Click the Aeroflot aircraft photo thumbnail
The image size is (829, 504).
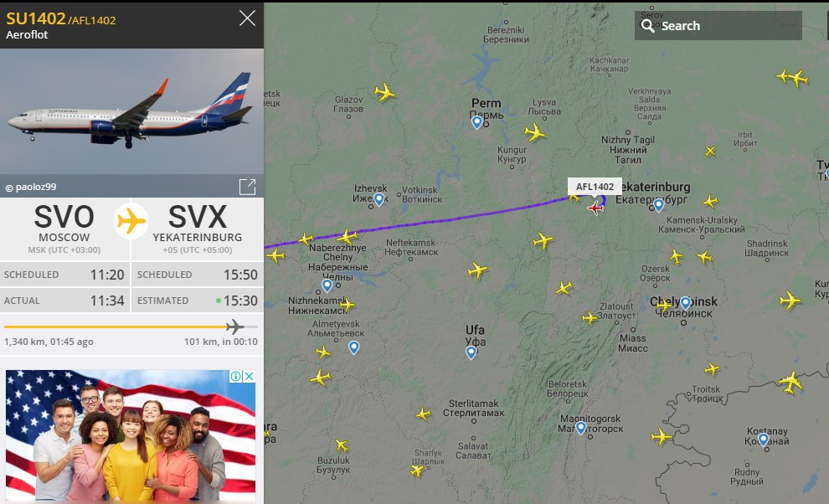pos(131,111)
